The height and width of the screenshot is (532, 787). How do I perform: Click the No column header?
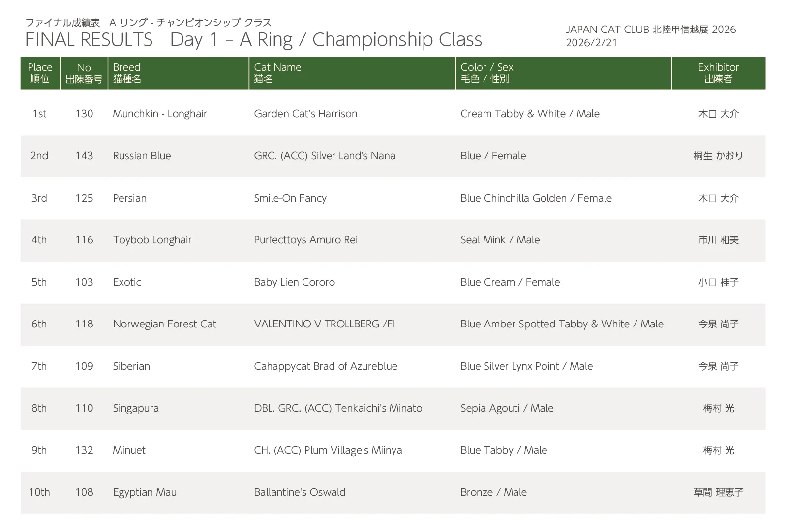[84, 73]
